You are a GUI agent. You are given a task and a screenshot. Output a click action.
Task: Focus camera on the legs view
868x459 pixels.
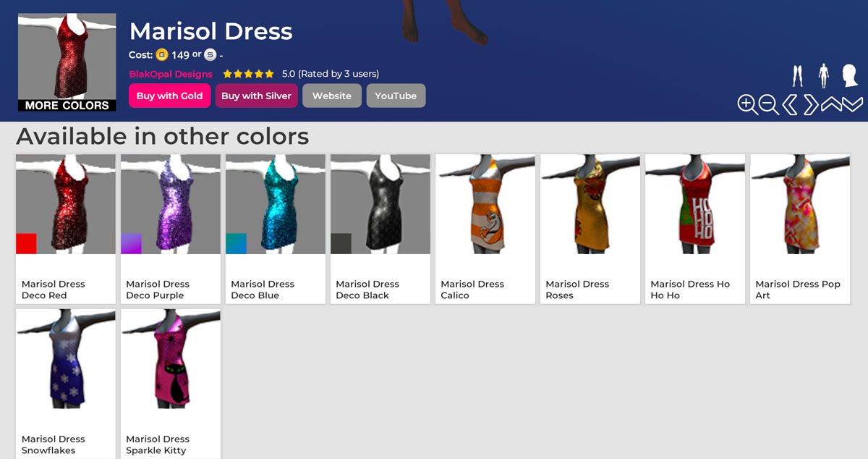(798, 75)
